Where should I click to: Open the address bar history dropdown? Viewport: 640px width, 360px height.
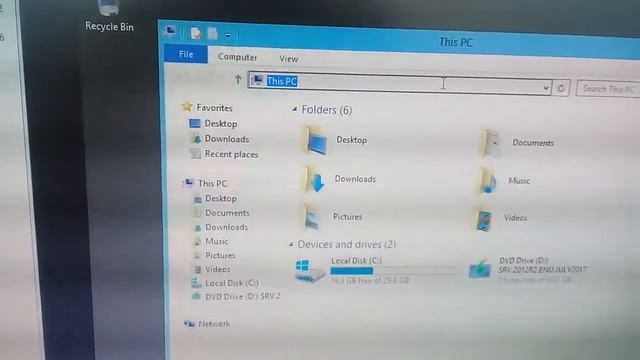pos(546,88)
